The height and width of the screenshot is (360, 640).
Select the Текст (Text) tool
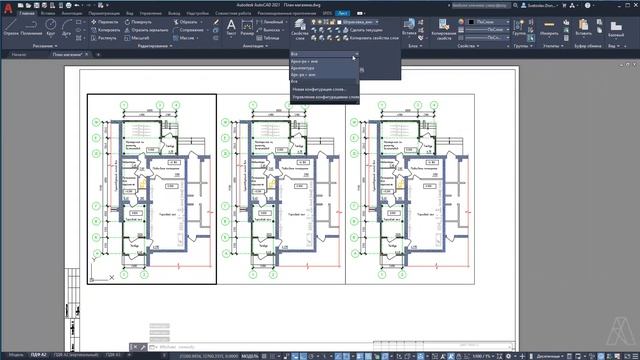(231, 28)
